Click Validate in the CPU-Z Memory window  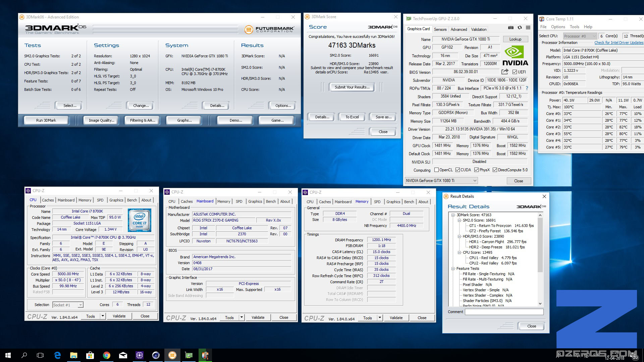click(396, 318)
